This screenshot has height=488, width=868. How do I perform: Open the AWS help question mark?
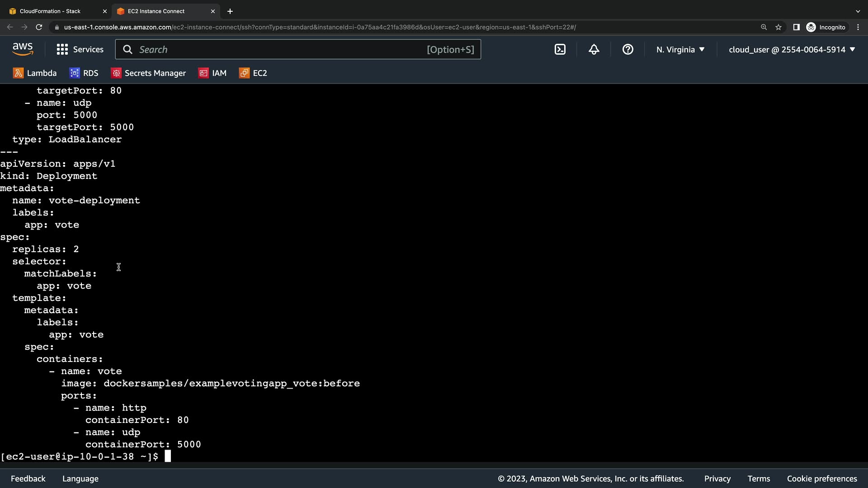627,50
